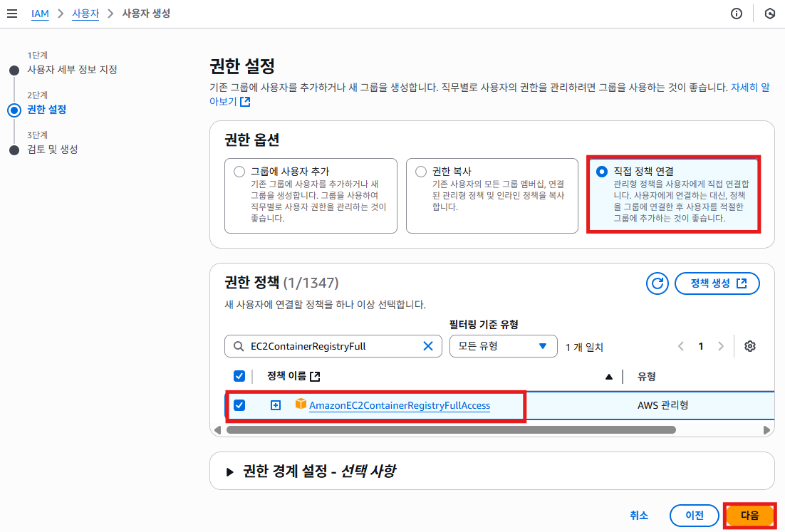The height and width of the screenshot is (532, 785).
Task: Sort by policy name ascending arrow
Action: coord(609,376)
